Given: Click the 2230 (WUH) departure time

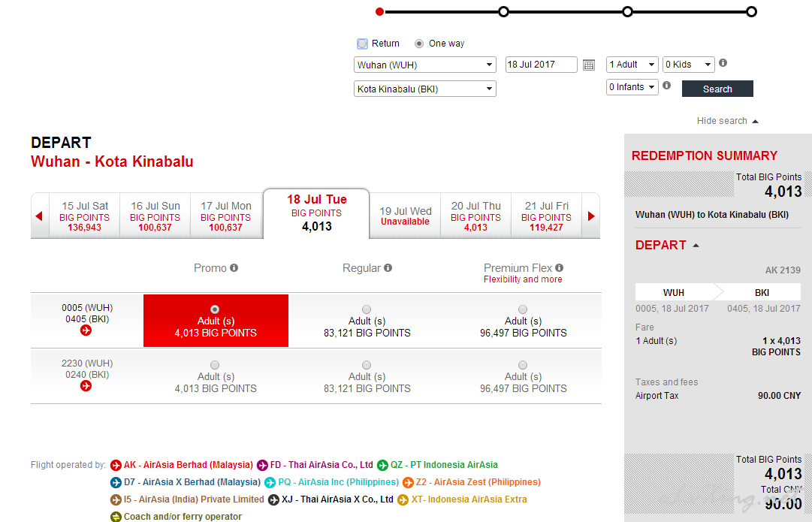Looking at the screenshot, I should coord(87,364).
